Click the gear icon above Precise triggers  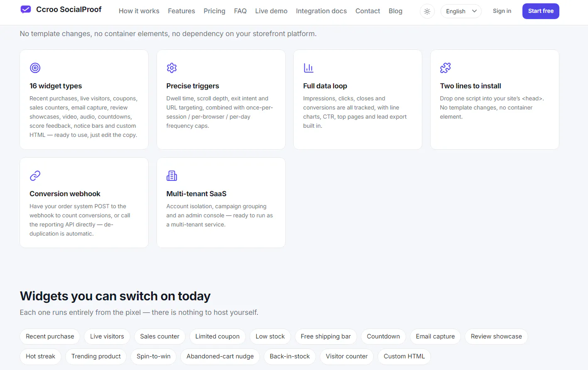point(172,68)
